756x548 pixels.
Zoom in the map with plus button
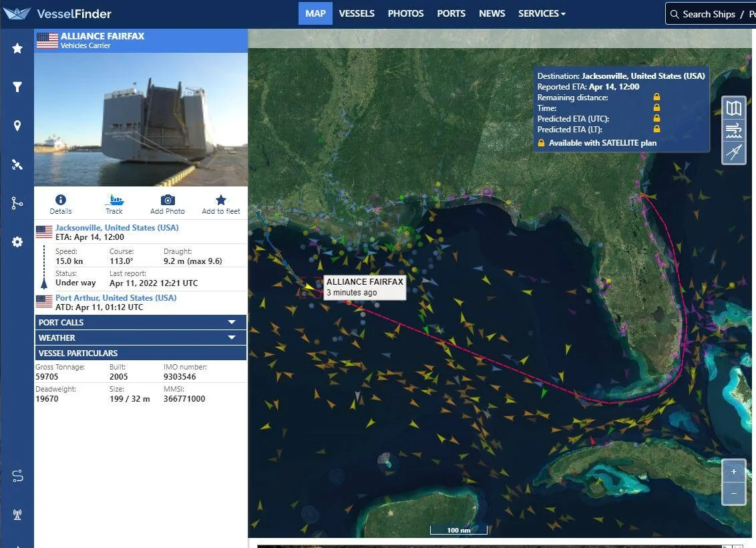[734, 471]
